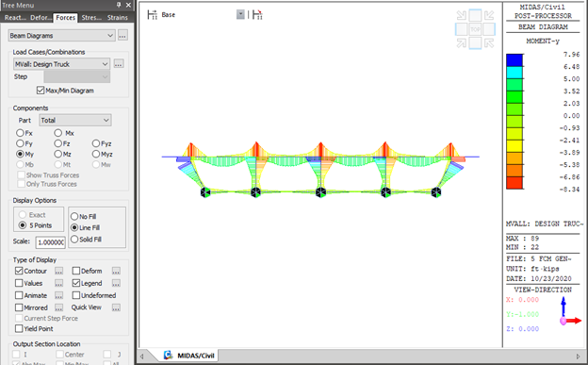
Task: Click the upper-right view cube arrow
Action: (489, 15)
